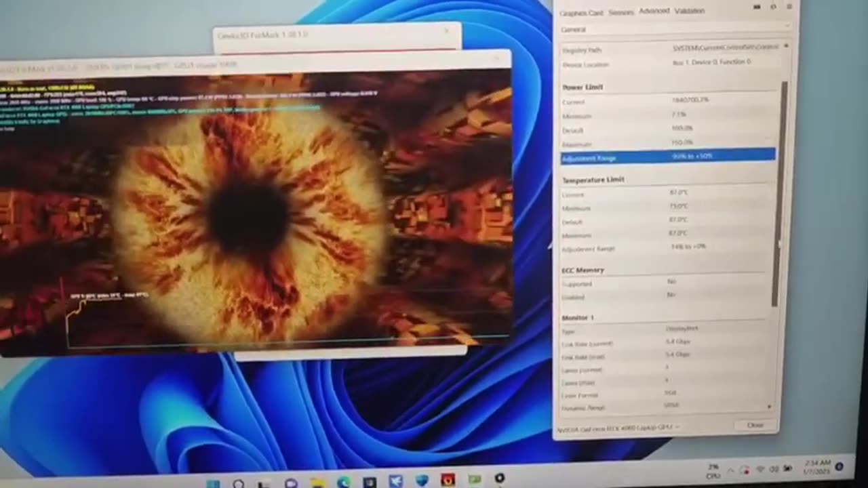Select the Power Limit Maximum 150.0% row
This screenshot has height=488, width=868.
point(669,143)
